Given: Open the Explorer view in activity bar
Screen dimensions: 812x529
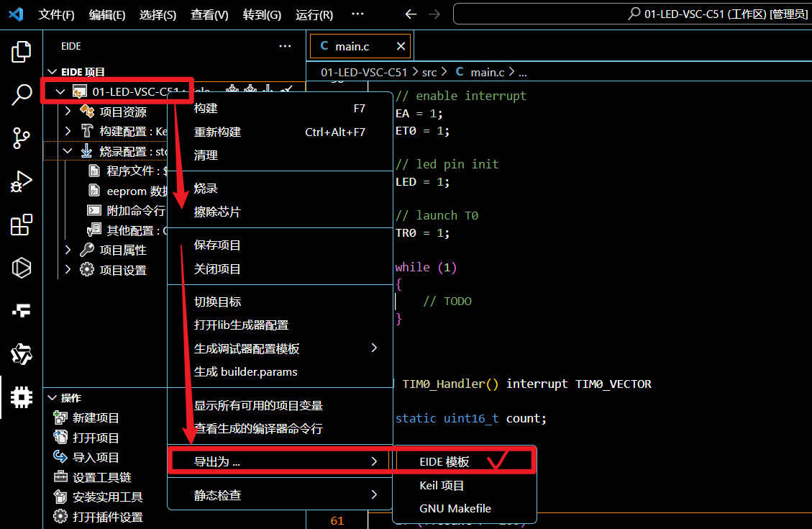Looking at the screenshot, I should (x=22, y=52).
